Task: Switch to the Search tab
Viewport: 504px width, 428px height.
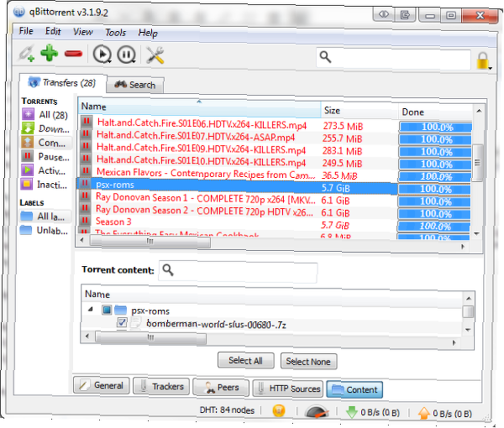Action: pos(135,85)
